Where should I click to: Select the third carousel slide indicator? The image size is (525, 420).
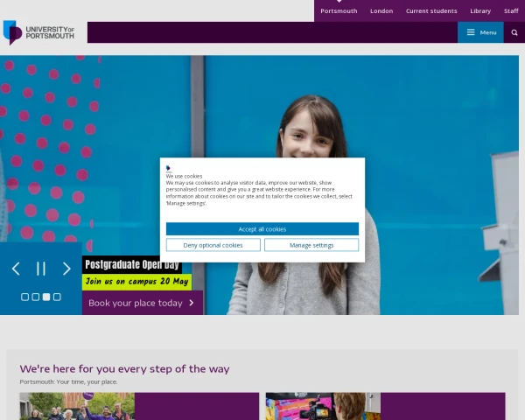tap(46, 297)
